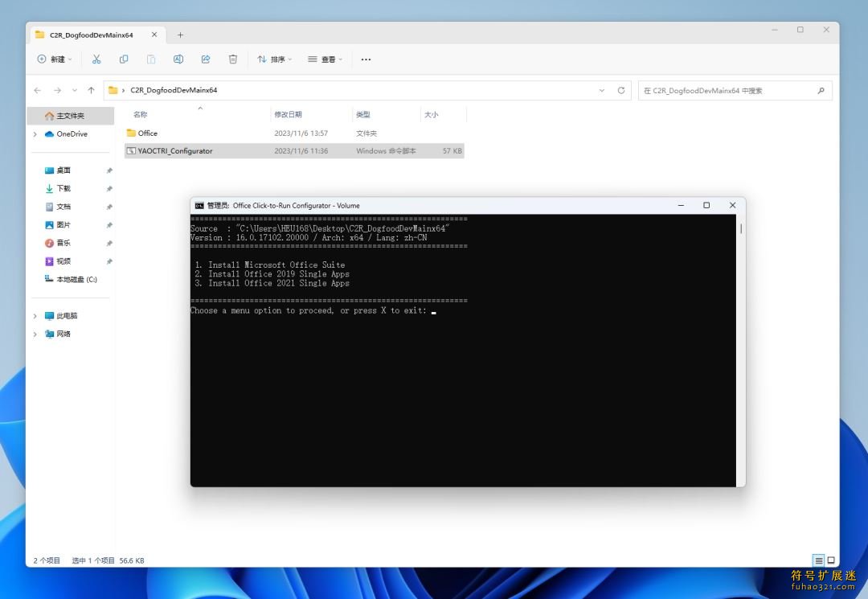Select the C2R_DogfoodDevMainx64 tab

click(x=91, y=35)
